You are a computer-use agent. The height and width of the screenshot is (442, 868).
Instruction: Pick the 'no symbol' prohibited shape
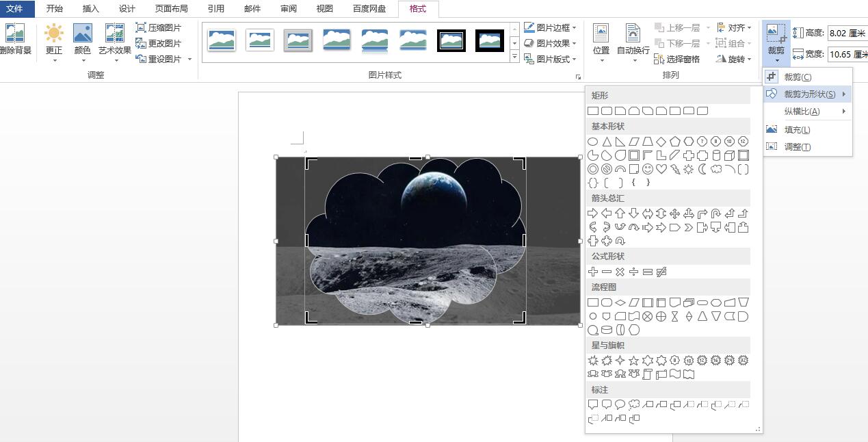click(x=607, y=169)
